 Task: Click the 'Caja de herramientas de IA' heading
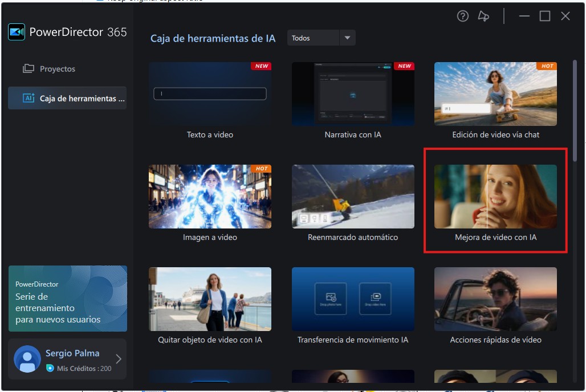point(213,38)
